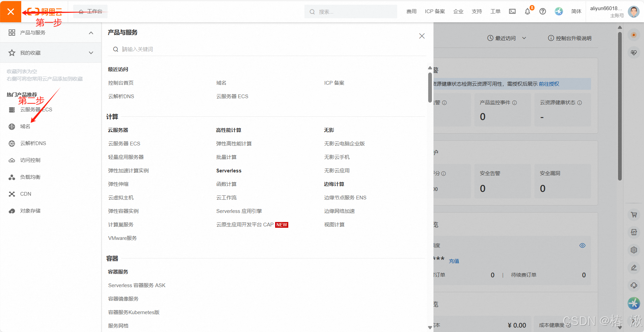The image size is (644, 332).
Task: Click the AI assistant icon in top bar
Action: (x=559, y=11)
